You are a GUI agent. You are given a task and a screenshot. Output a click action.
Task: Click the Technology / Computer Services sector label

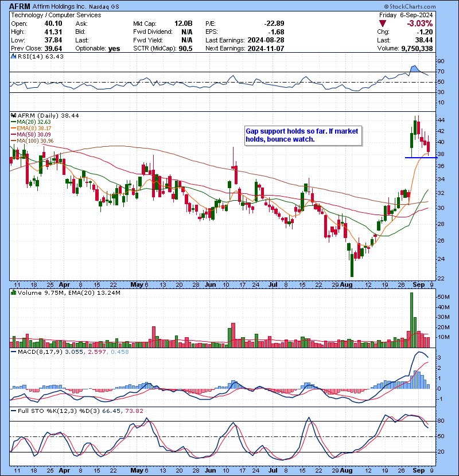(56, 15)
